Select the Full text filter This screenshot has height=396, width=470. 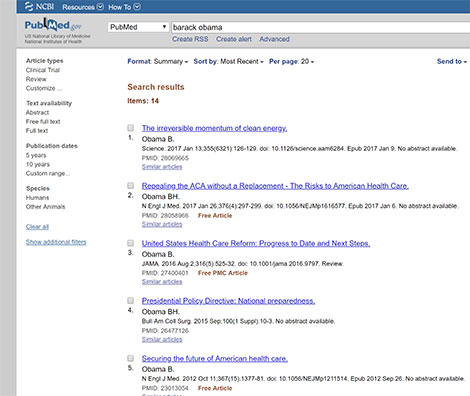pos(37,131)
